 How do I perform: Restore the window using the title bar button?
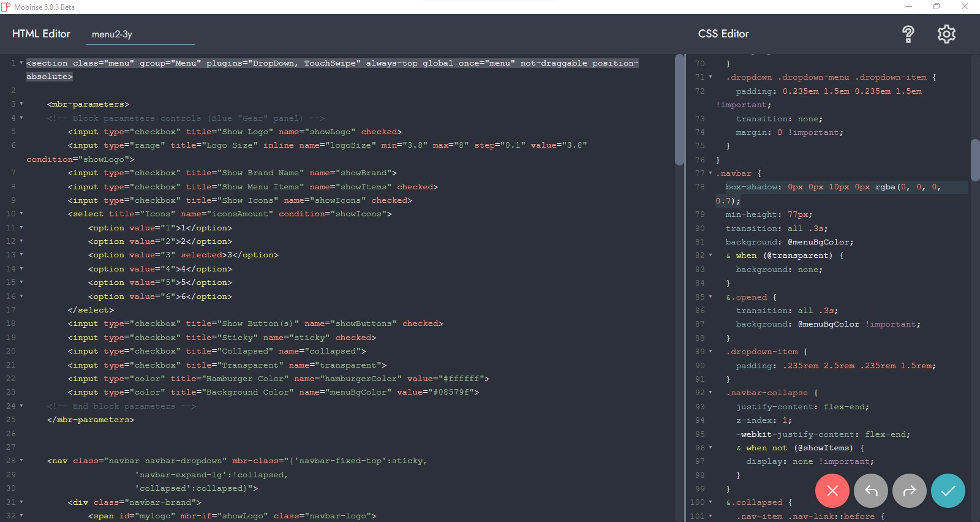point(937,7)
